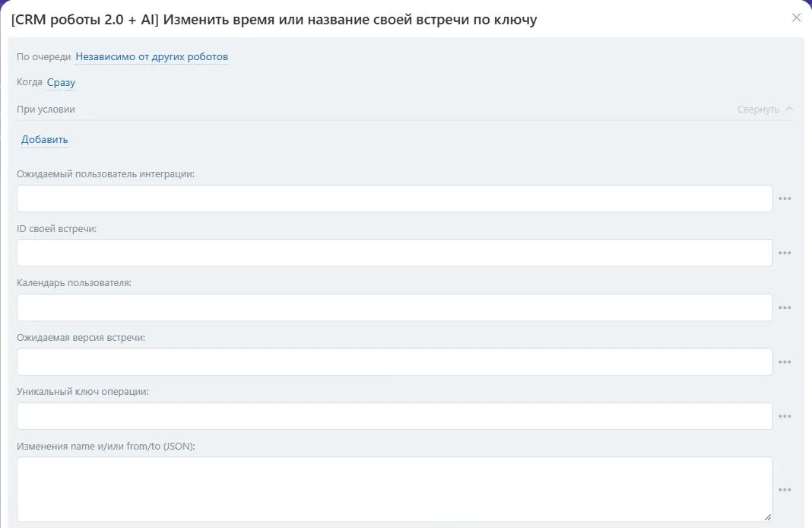Screen dimensions: 812x528
Task: Change the Когда setting Сразу
Action: click(61, 82)
